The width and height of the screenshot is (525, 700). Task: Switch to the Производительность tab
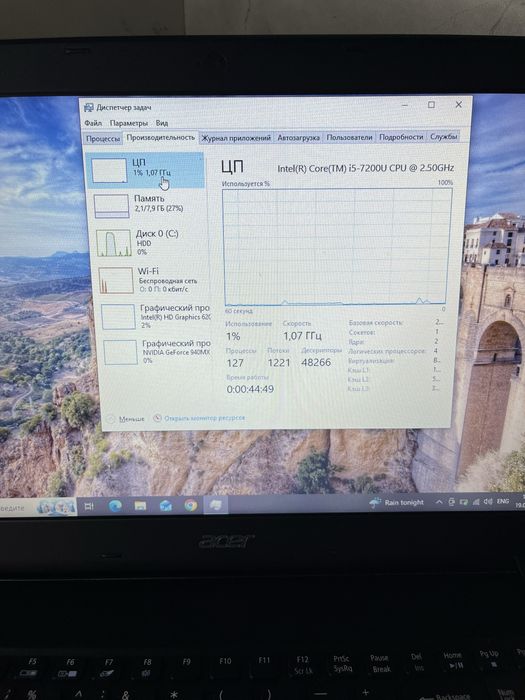coord(161,138)
